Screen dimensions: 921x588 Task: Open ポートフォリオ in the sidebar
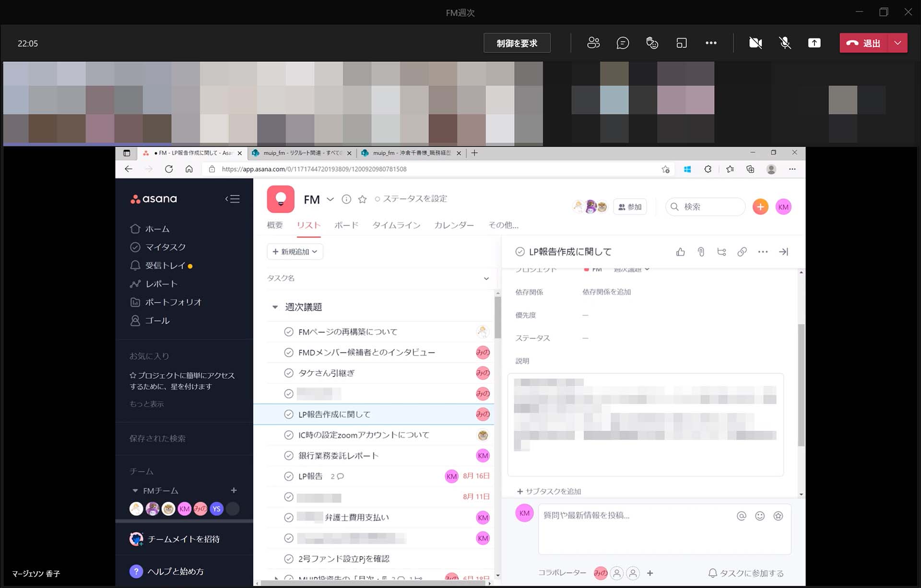click(165, 302)
